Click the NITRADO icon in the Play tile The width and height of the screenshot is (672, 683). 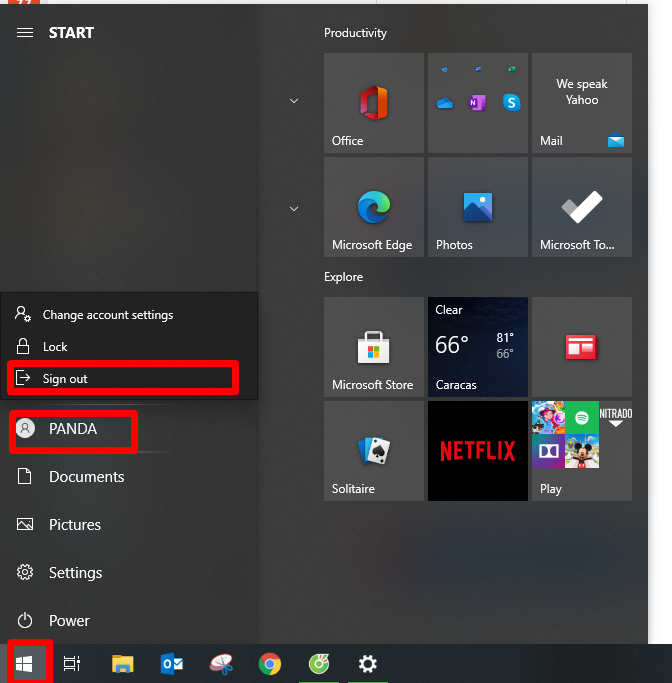[615, 418]
